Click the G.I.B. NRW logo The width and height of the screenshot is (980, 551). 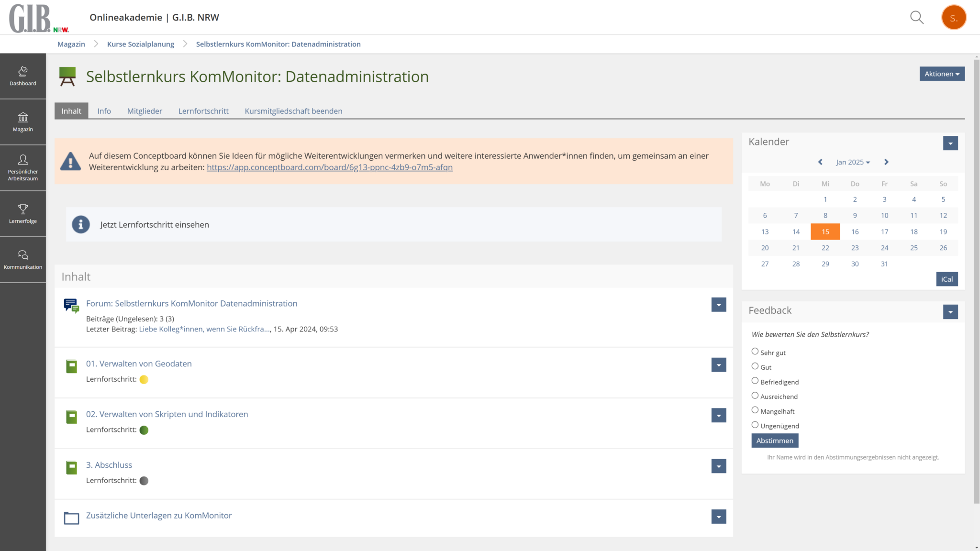coord(39,18)
